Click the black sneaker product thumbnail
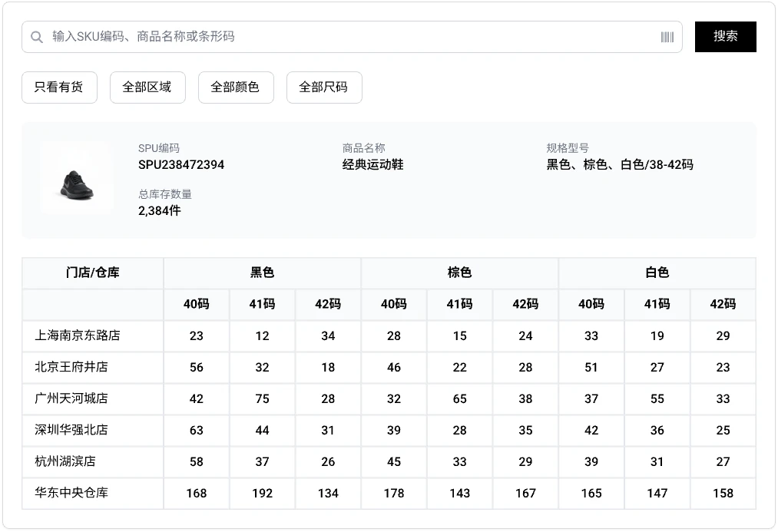The image size is (778, 532). (x=78, y=180)
